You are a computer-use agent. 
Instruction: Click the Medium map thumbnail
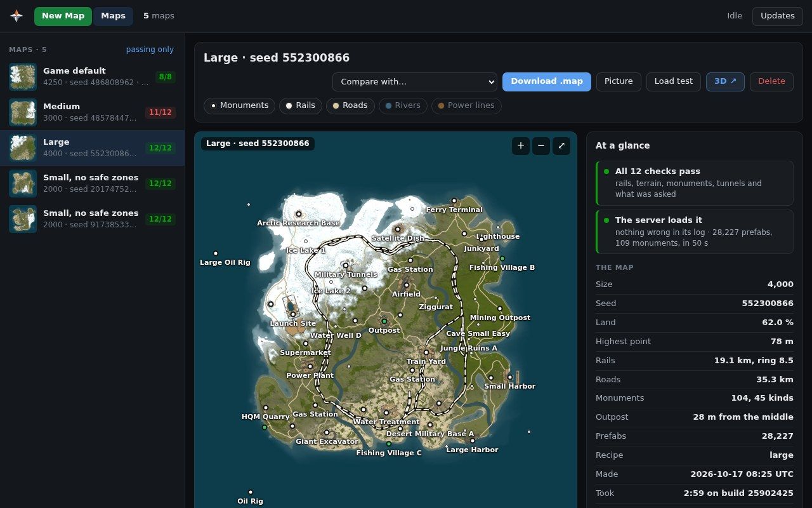(x=23, y=112)
